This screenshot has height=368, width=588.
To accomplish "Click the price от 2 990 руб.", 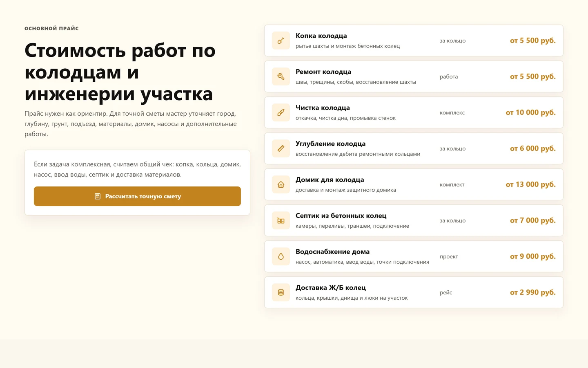I will coord(533,292).
